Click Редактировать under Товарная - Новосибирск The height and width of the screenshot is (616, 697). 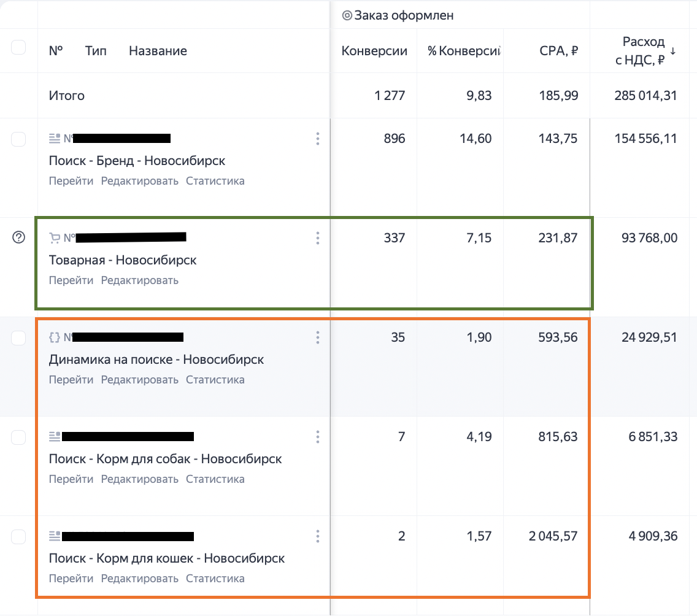point(140,280)
